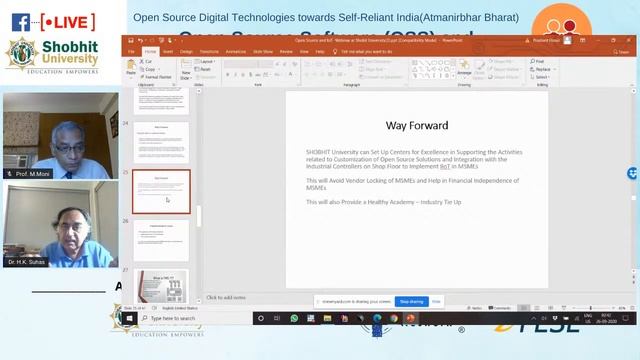Click the Slide Sorter view icon
The image size is (640, 360).
[x=537, y=308]
